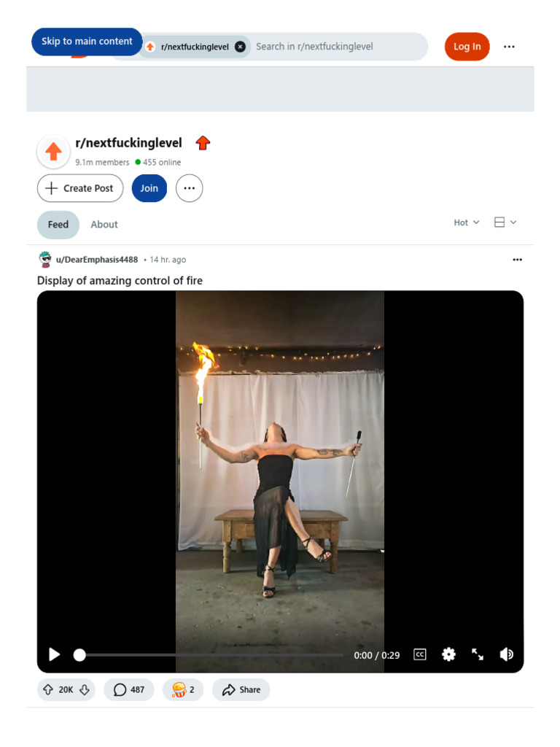
Task: Click the video progress slider
Action: click(x=211, y=655)
